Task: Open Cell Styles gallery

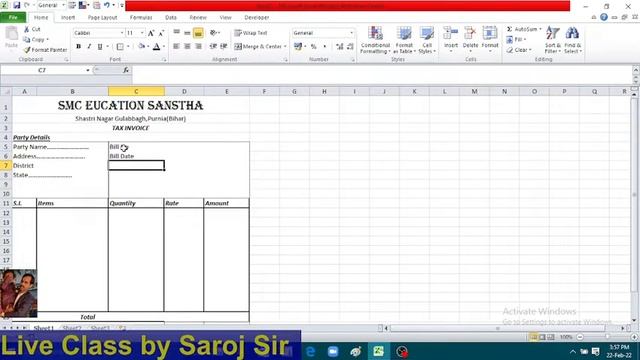Action: 427,40
